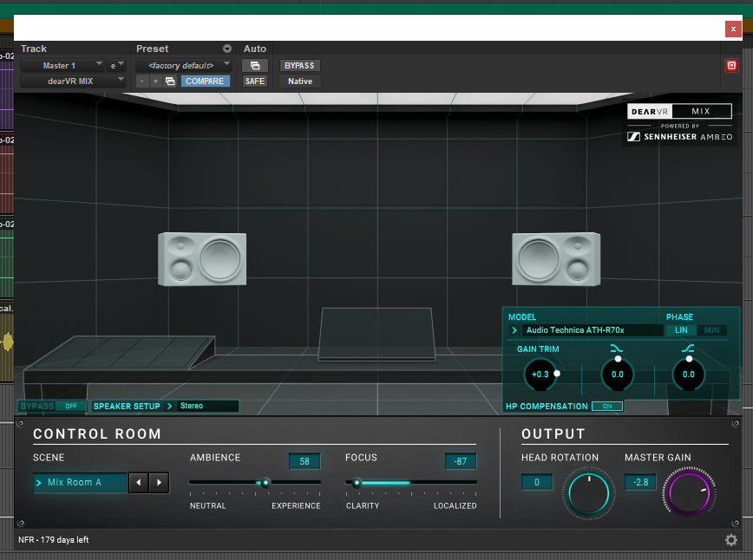753x560 pixels.
Task: Click the Ambience slider handle
Action: 265,483
